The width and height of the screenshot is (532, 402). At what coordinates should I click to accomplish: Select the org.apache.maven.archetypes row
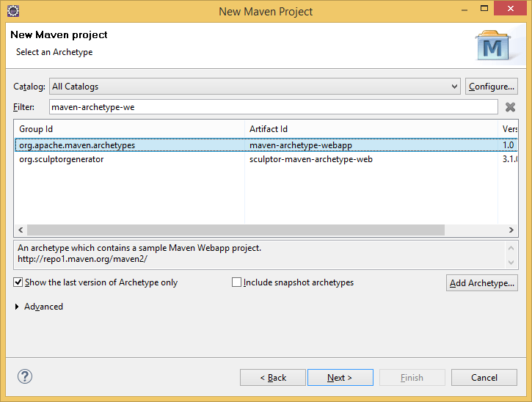point(266,145)
